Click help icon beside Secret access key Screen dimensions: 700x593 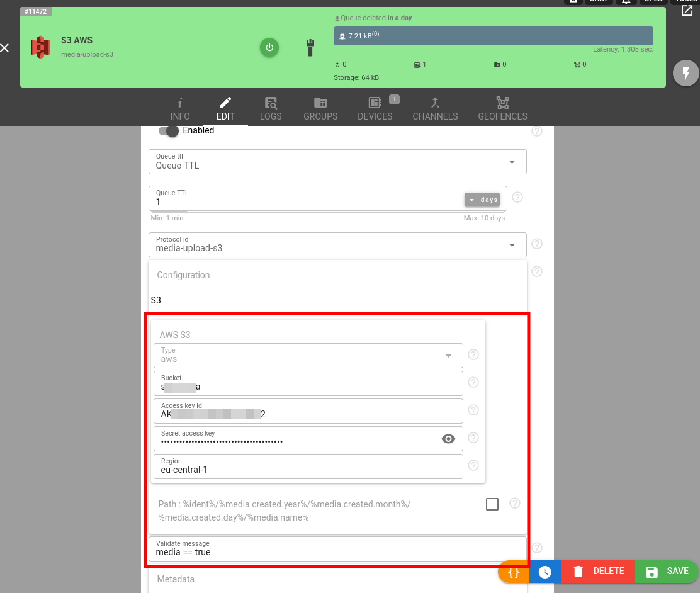point(473,438)
